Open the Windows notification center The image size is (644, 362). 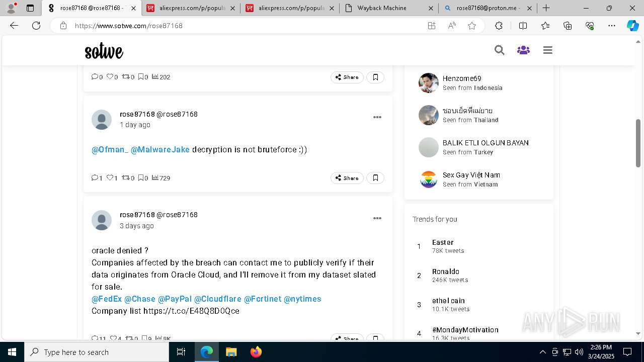[627, 352]
